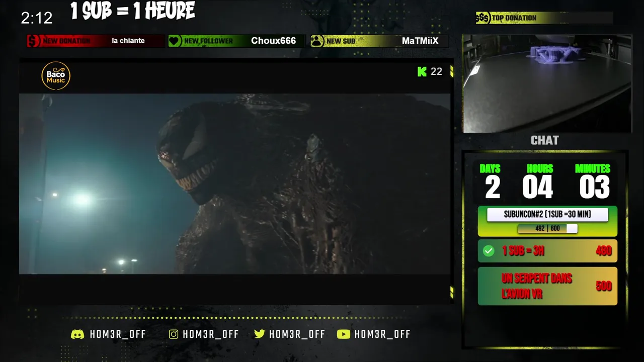The width and height of the screenshot is (644, 362).
Task: Click the green Kick K logo
Action: click(422, 72)
